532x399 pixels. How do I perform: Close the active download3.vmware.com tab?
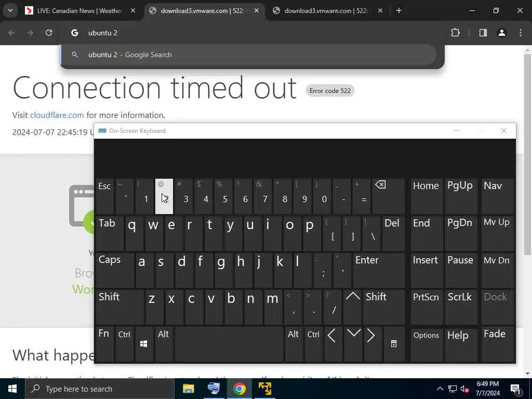tap(257, 10)
